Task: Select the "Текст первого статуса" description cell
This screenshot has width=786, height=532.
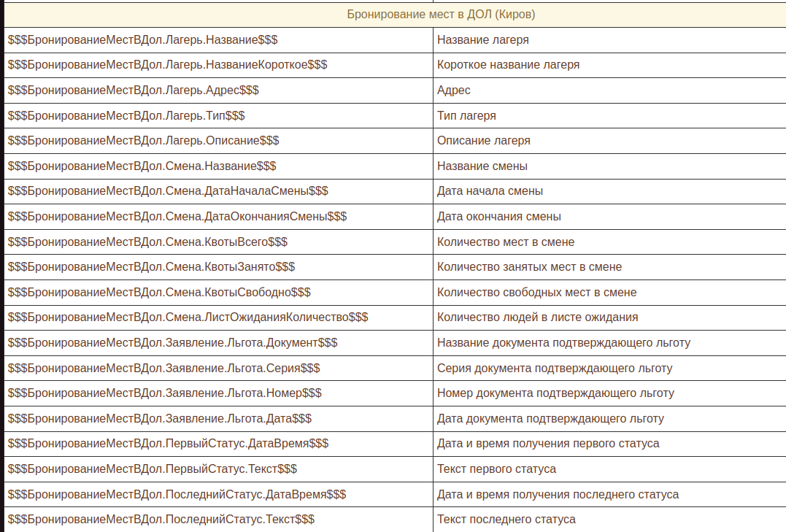Action: pyautogui.click(x=496, y=469)
